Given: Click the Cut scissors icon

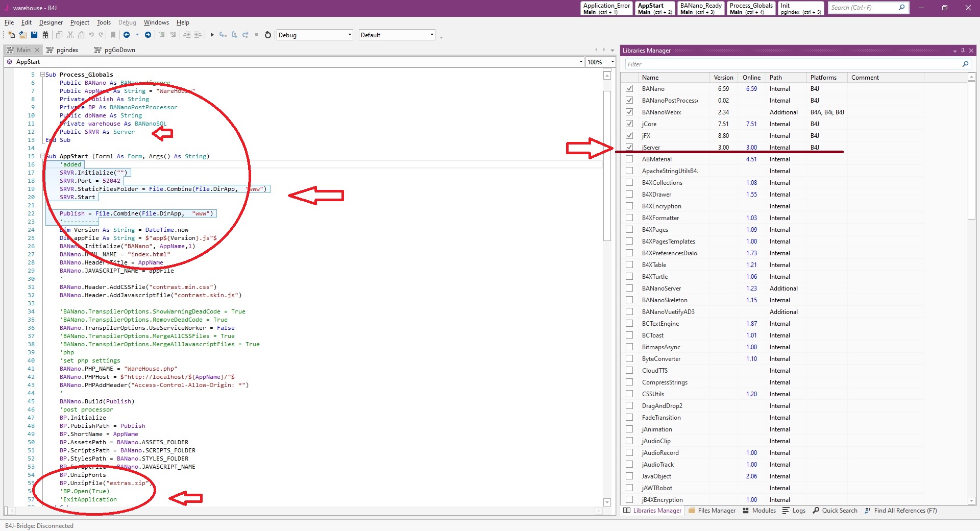Looking at the screenshot, I should pyautogui.click(x=70, y=35).
